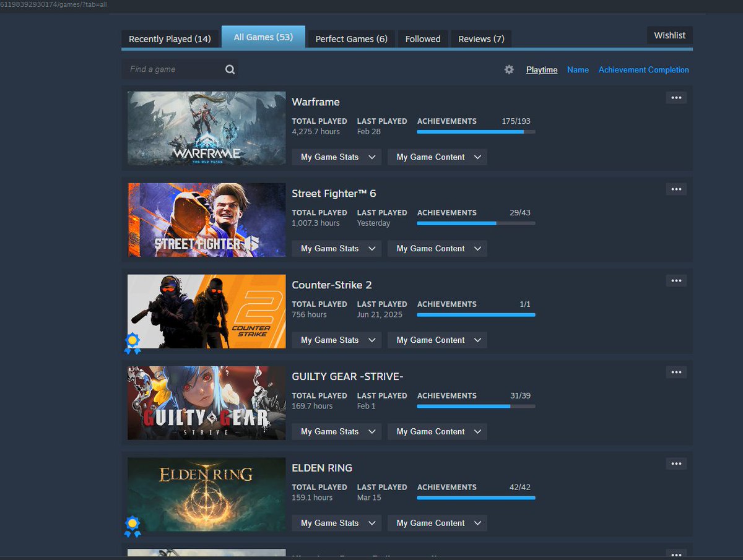Open the three-dot menu for GUILTY GEAR -STRIVE-
The height and width of the screenshot is (560, 743).
676,373
